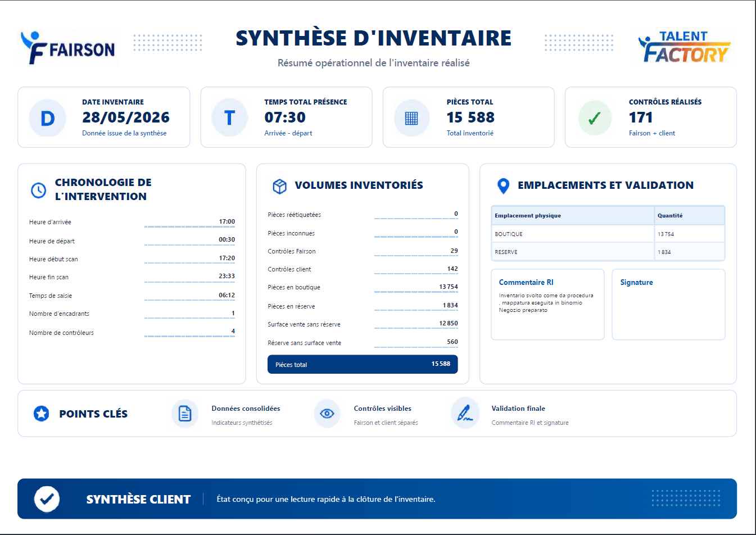
Task: Click the 13 754 quantity cell in table
Action: (x=690, y=234)
